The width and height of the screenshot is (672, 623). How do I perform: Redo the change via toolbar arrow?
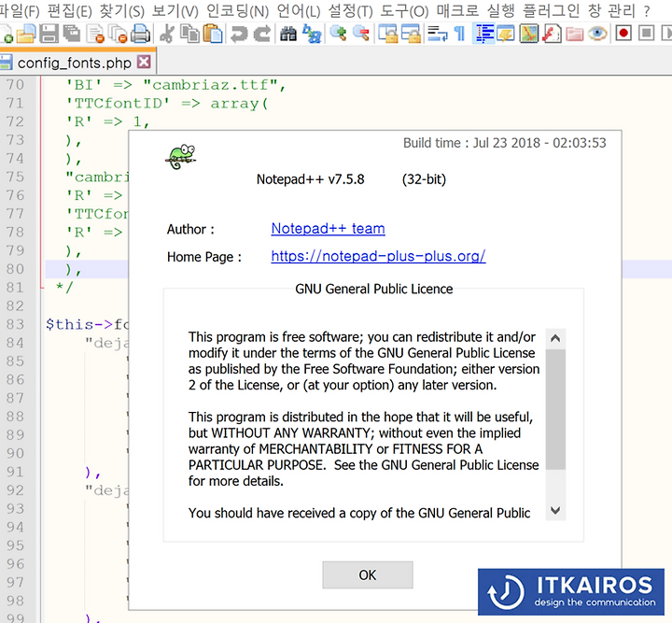click(x=261, y=34)
